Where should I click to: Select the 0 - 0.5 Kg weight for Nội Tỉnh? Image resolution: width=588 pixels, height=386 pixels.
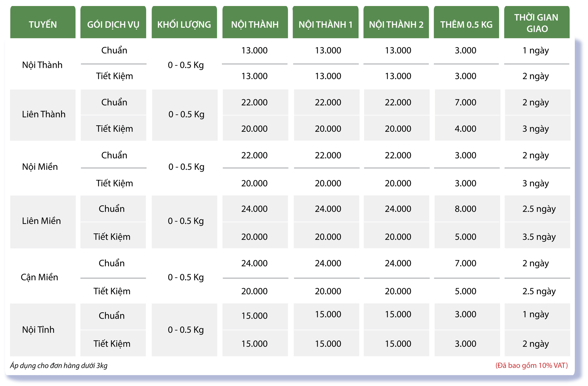(x=186, y=330)
